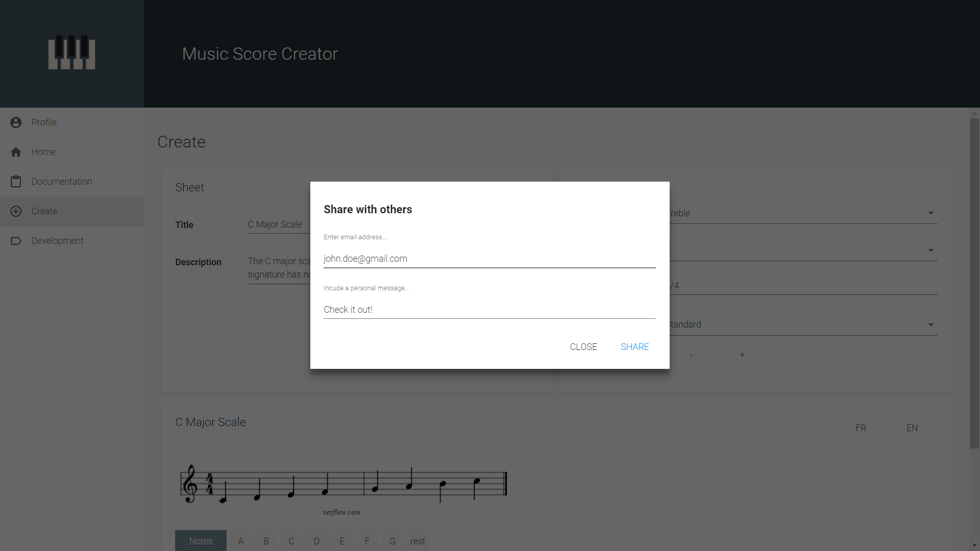Expand the dropdown below the clef selector
Screen dimensions: 980x551
pyautogui.click(x=930, y=250)
